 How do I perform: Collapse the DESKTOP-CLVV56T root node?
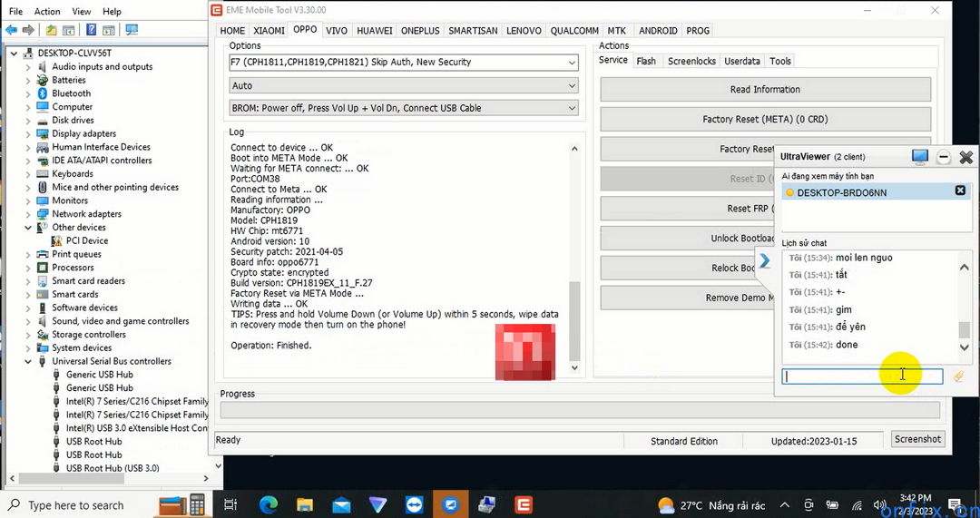14,54
